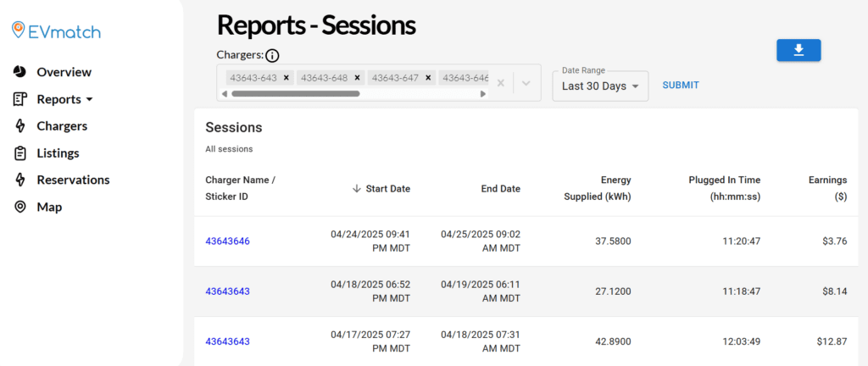Go to the Chargers page

click(62, 126)
